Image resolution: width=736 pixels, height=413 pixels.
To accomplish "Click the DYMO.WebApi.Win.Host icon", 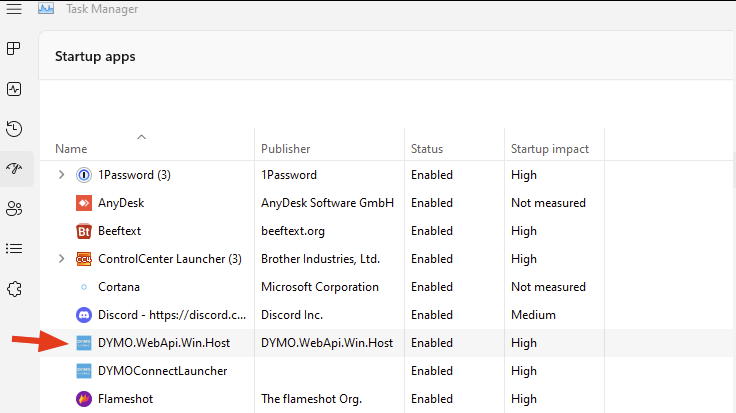I will coord(84,343).
